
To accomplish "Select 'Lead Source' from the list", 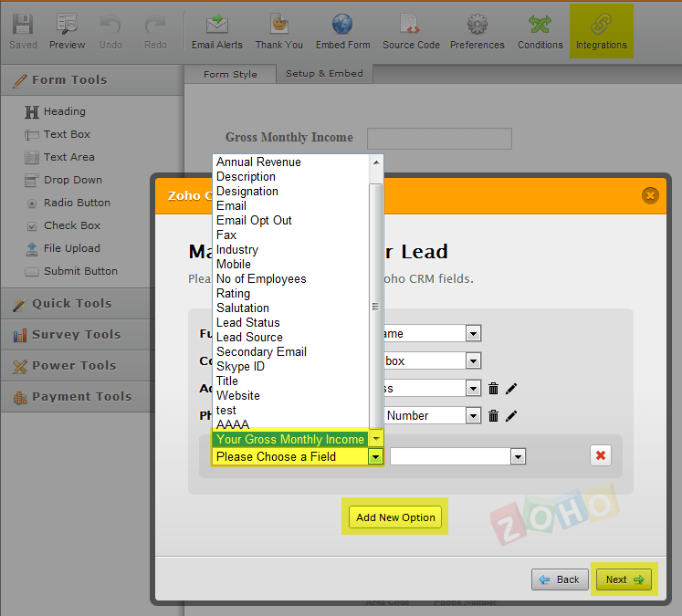I will click(x=290, y=338).
